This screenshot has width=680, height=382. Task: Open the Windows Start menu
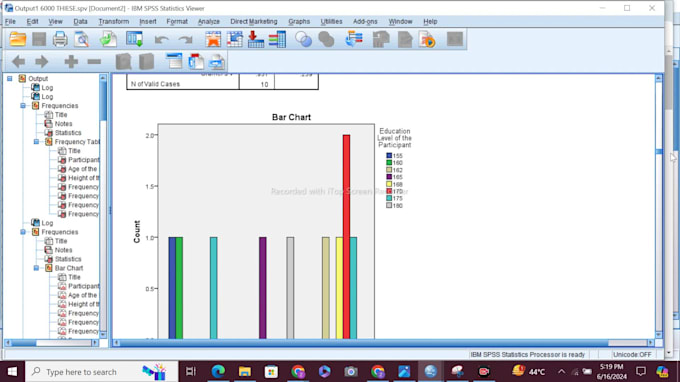click(x=12, y=372)
